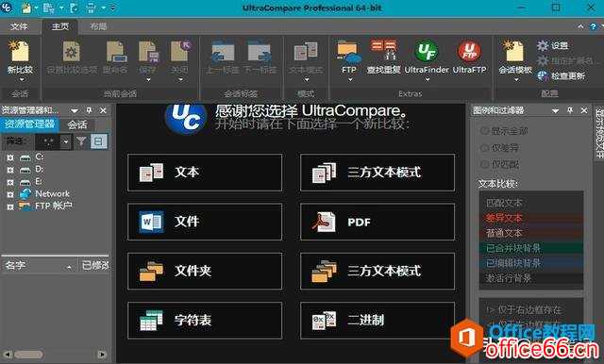Sort by the 名字 column header

(x=40, y=266)
